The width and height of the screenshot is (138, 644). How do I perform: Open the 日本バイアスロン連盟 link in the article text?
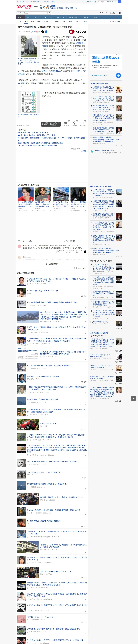[50, 71]
